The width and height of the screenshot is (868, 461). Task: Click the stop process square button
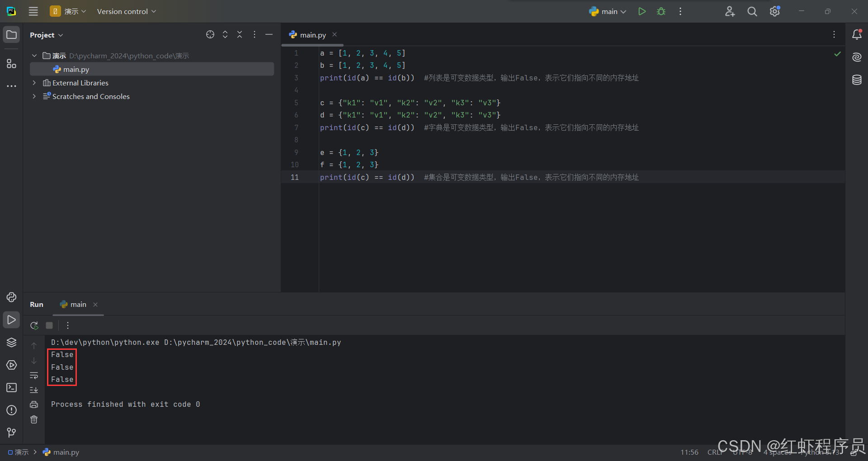(49, 325)
